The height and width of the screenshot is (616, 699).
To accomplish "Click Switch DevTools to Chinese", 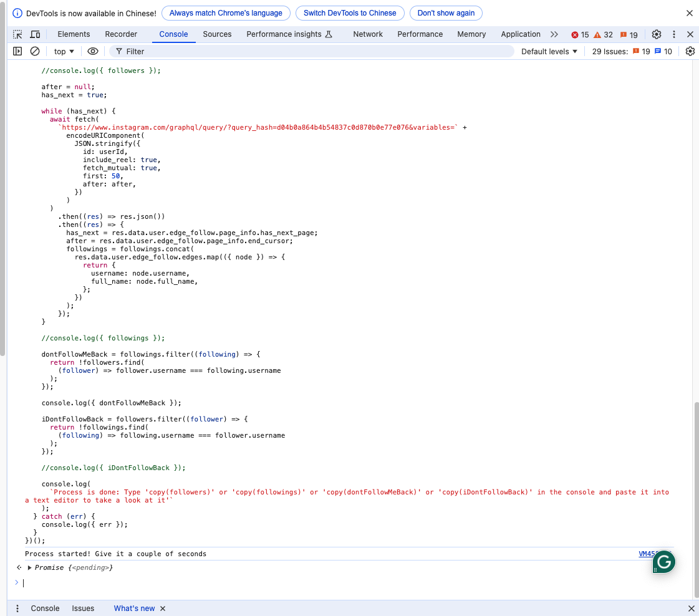I will tap(350, 12).
